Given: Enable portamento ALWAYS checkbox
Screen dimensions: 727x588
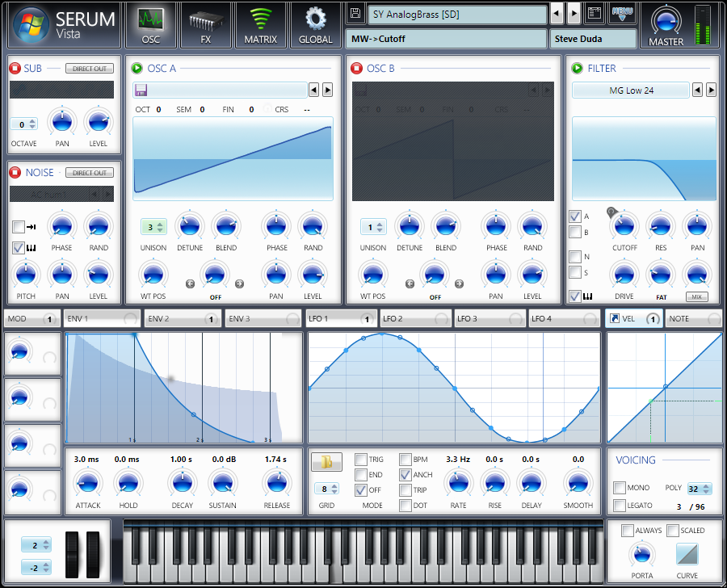Looking at the screenshot, I should pos(628,530).
